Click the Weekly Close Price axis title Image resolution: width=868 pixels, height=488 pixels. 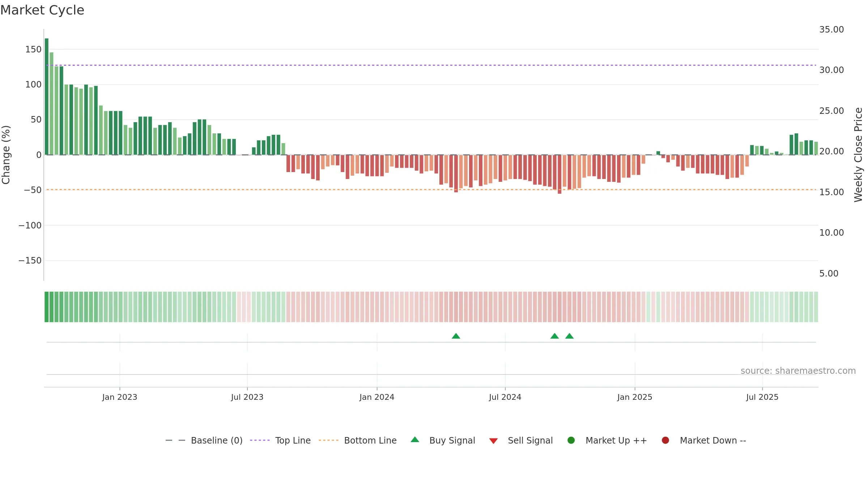point(858,155)
